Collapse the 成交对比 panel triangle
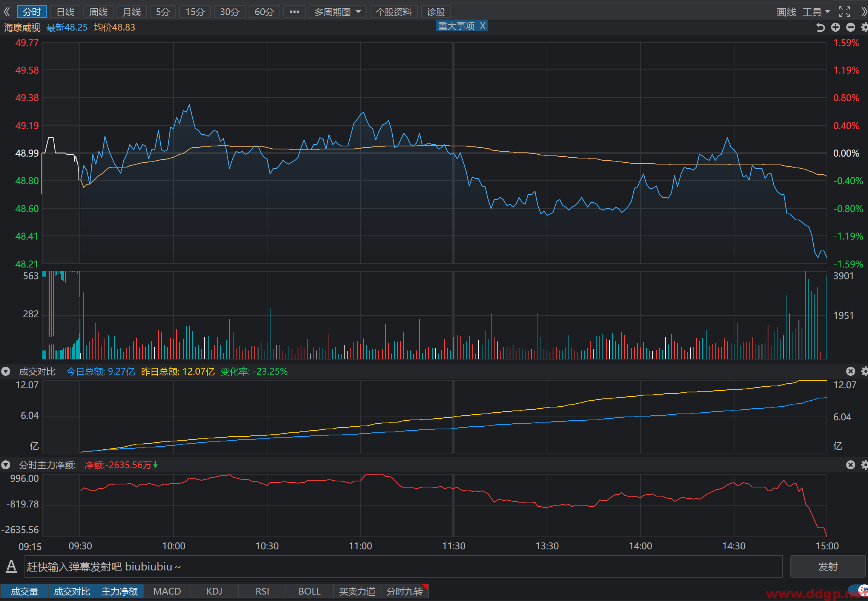The width and height of the screenshot is (868, 601). pos(6,371)
